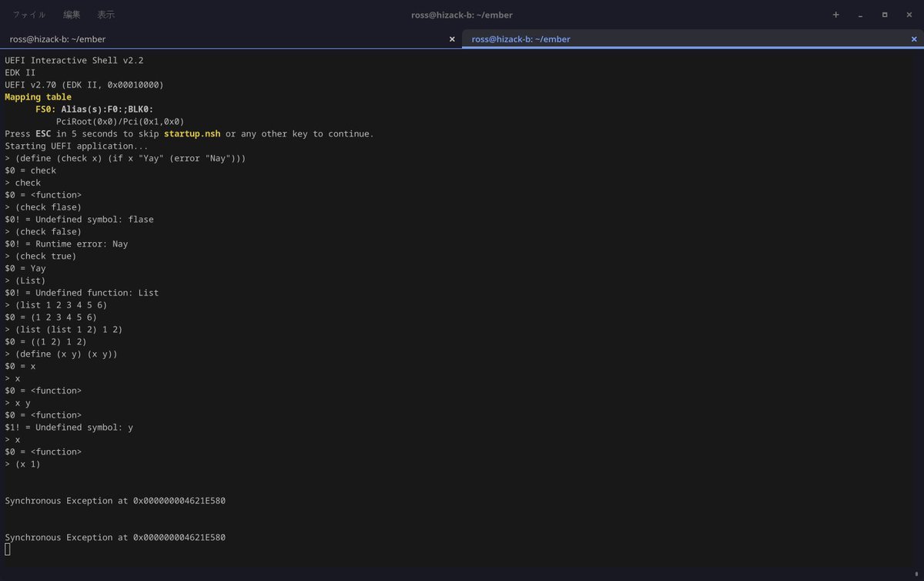Click 'Undefined symbol: y' error line

point(69,427)
